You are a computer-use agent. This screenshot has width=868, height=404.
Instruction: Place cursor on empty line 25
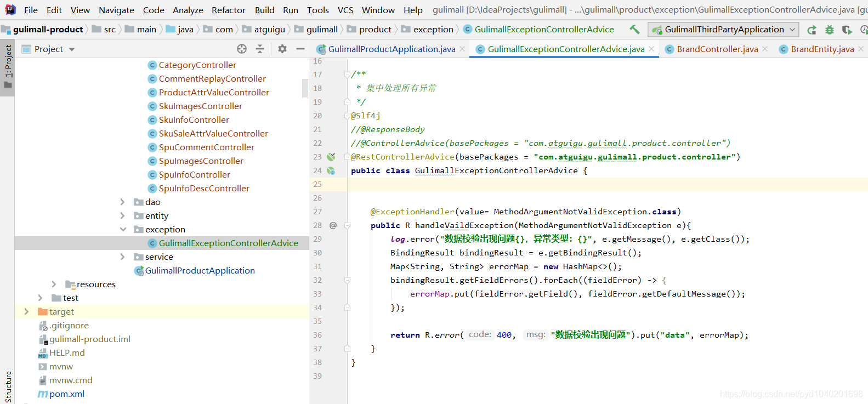coord(607,184)
